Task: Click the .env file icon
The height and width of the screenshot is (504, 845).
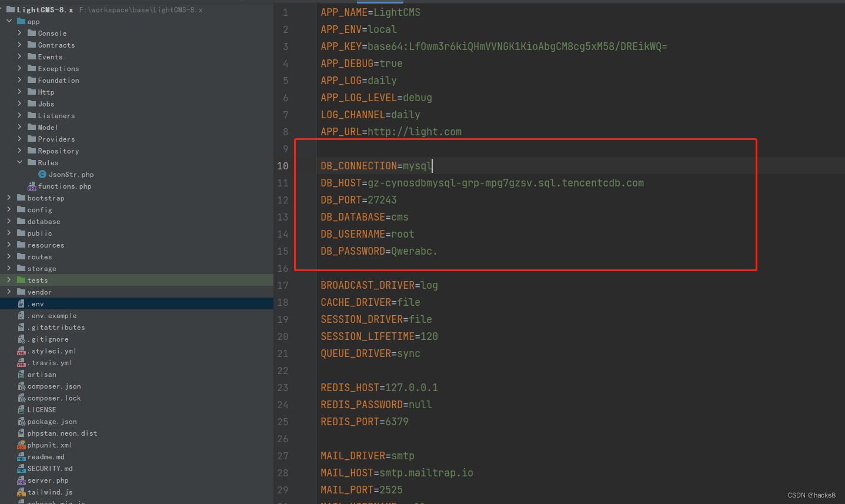Action: (x=21, y=303)
